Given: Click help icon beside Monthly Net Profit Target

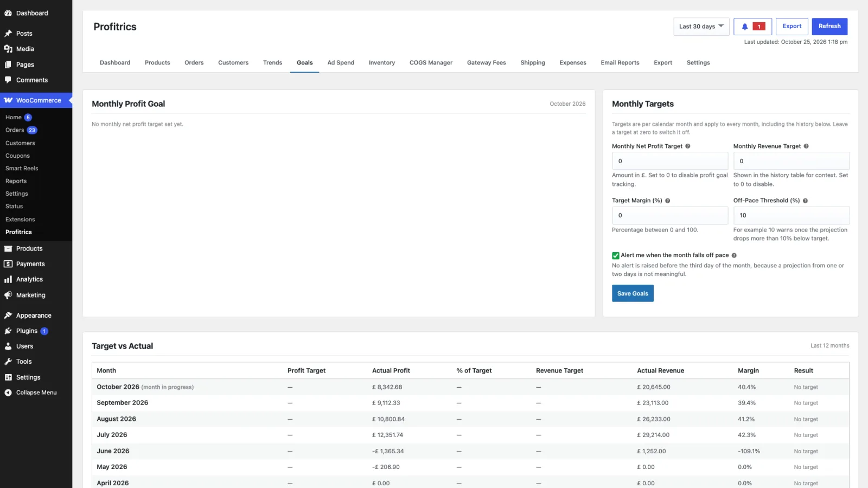Looking at the screenshot, I should pyautogui.click(x=688, y=146).
